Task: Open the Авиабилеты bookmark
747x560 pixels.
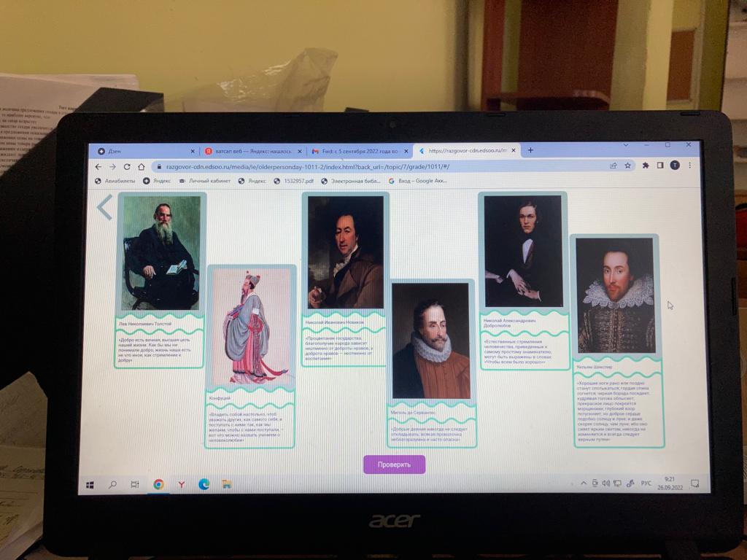Action: tap(115, 181)
